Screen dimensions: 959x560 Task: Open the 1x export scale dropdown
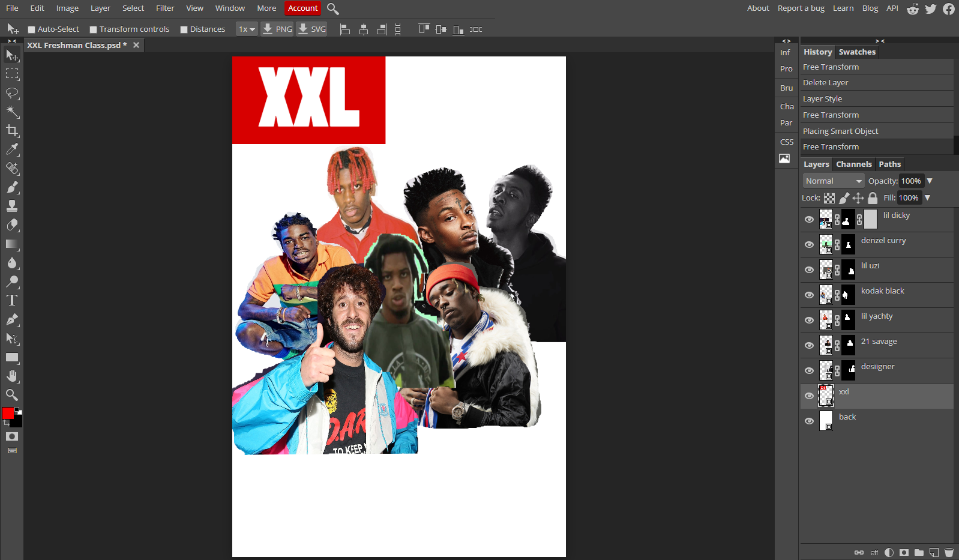point(247,29)
